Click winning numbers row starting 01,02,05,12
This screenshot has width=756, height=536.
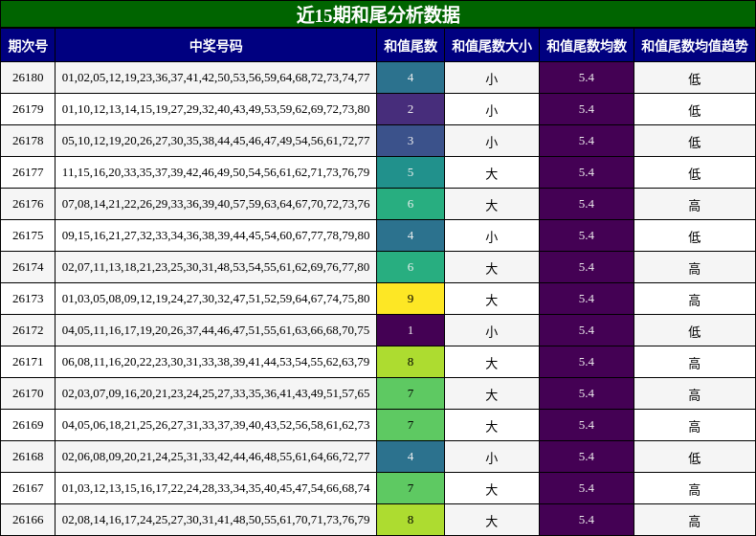pos(216,78)
